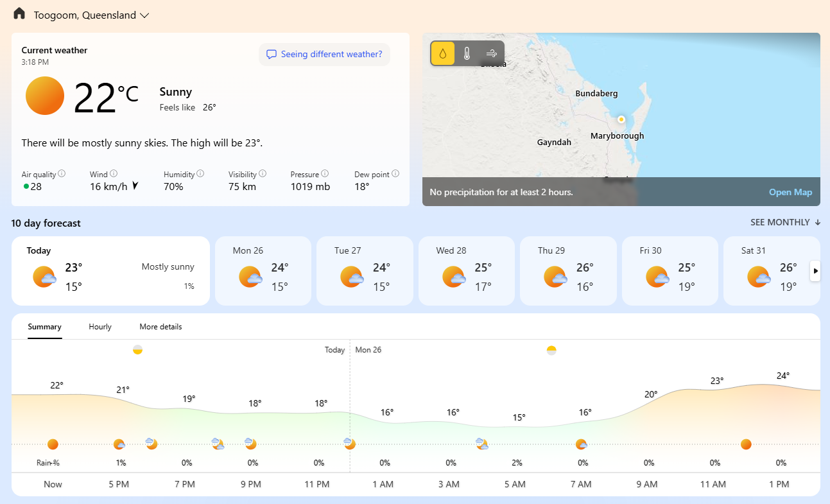Switch map to temperature layer
This screenshot has height=504, width=830.
(467, 54)
